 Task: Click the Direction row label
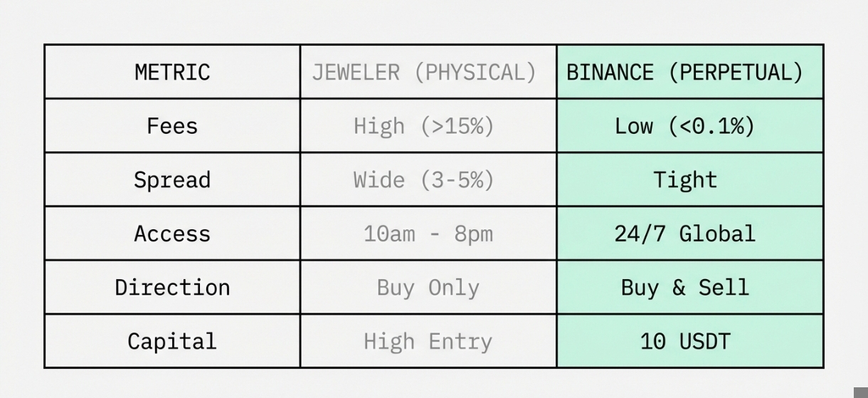coord(172,287)
